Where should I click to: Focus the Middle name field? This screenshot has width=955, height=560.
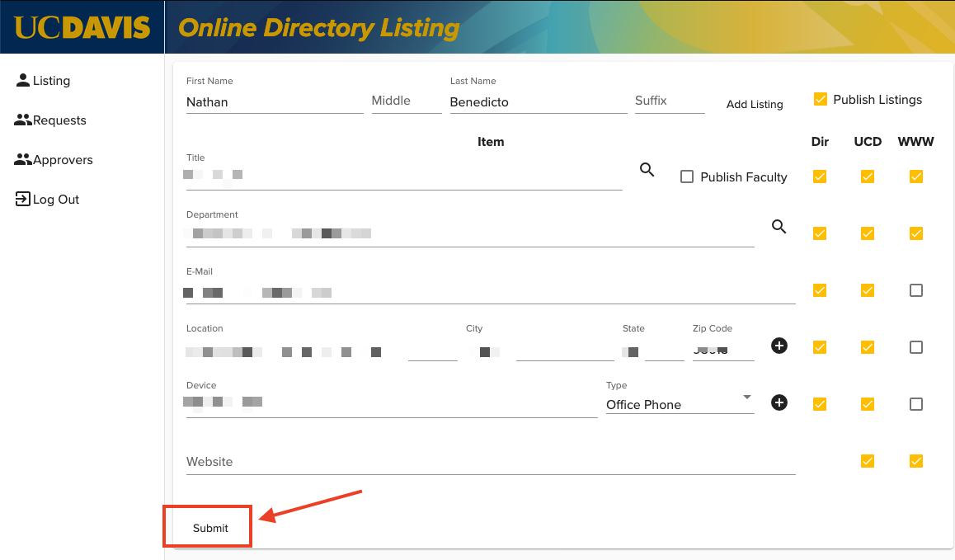406,101
